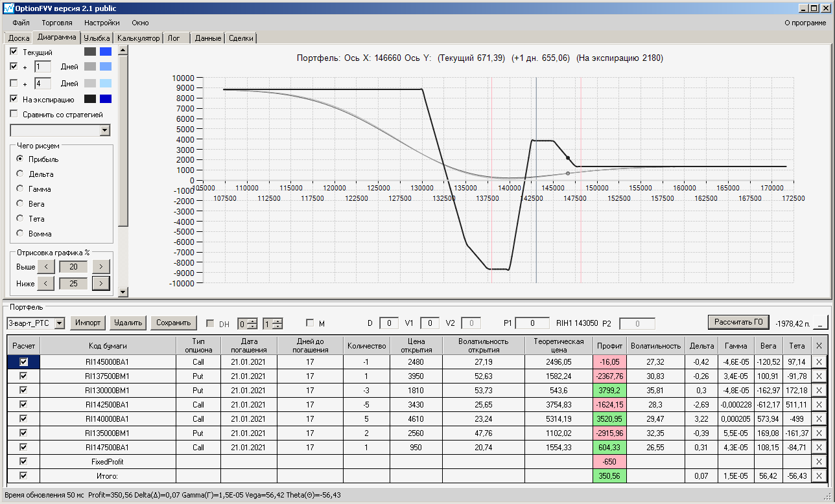835x504 pixels.
Task: Open the 'Торговля' menu
Action: 57,23
